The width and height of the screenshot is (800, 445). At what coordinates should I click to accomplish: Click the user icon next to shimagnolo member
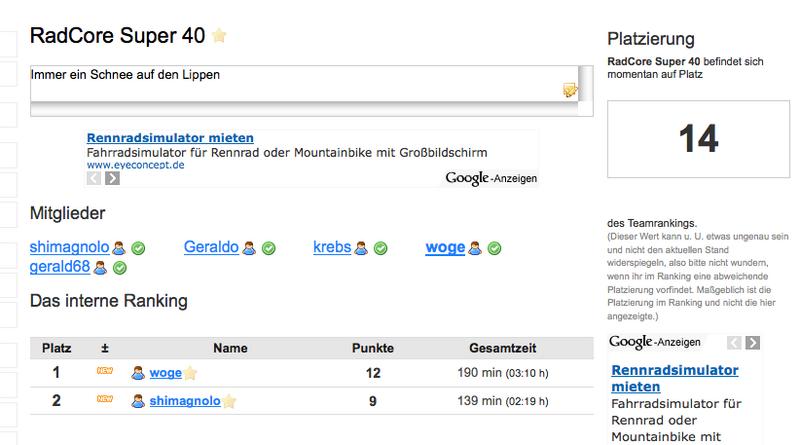118,248
